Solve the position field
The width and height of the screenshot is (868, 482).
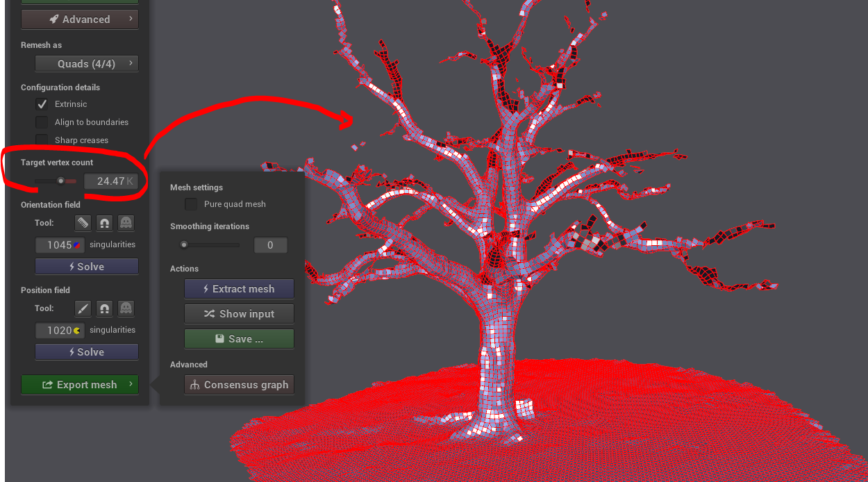87,352
